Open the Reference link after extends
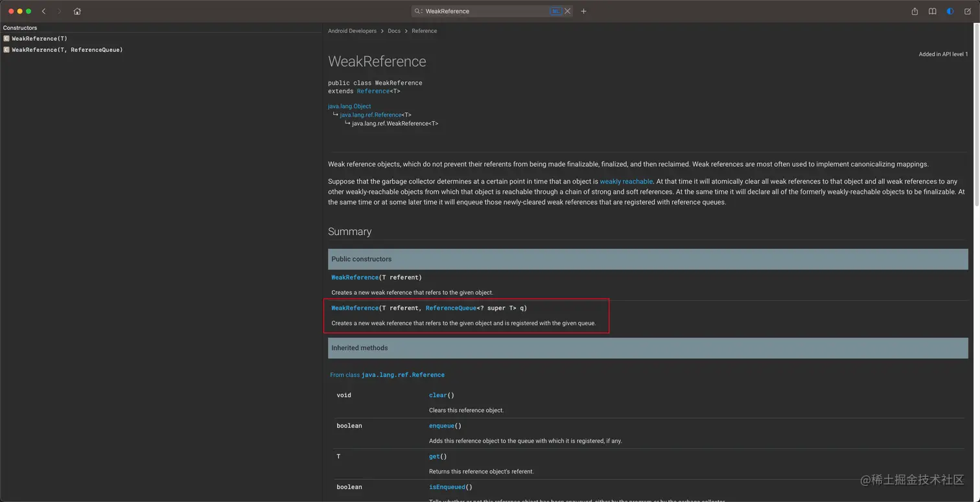Screen dimensions: 980x502 pyautogui.click(x=373, y=91)
